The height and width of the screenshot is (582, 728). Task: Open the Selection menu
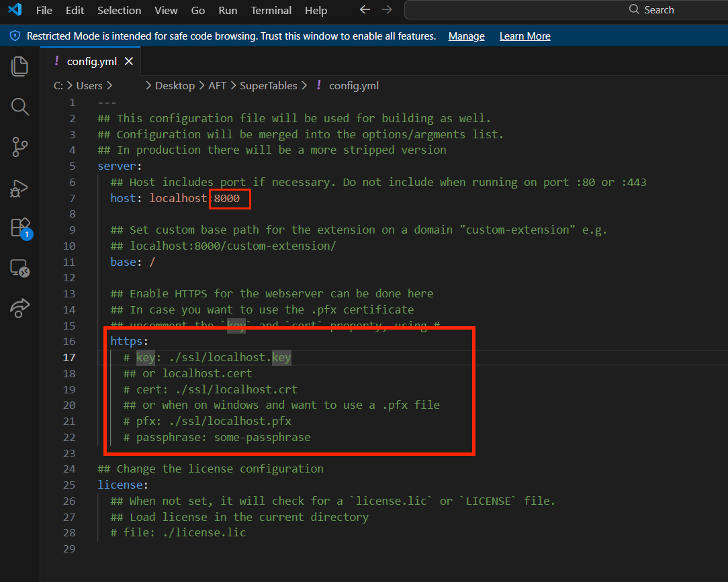coord(119,11)
